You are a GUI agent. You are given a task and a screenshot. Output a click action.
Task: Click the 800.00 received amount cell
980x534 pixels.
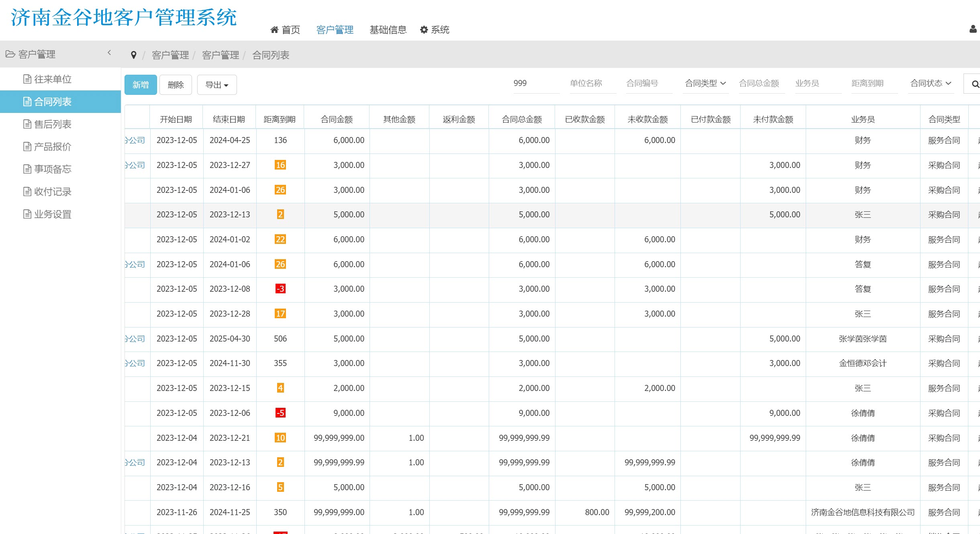click(585, 512)
